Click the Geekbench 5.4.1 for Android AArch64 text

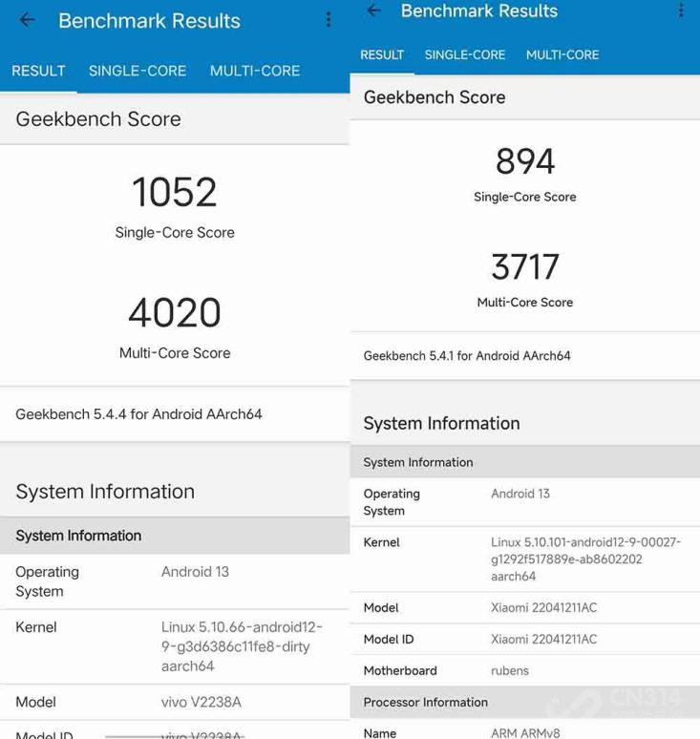[467, 356]
